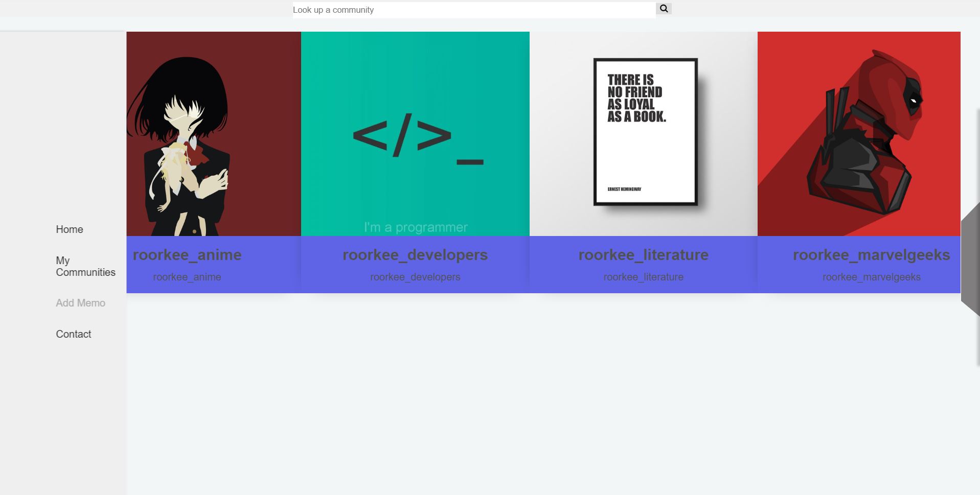
Task: Click the roorkee_developers bold title
Action: point(415,255)
